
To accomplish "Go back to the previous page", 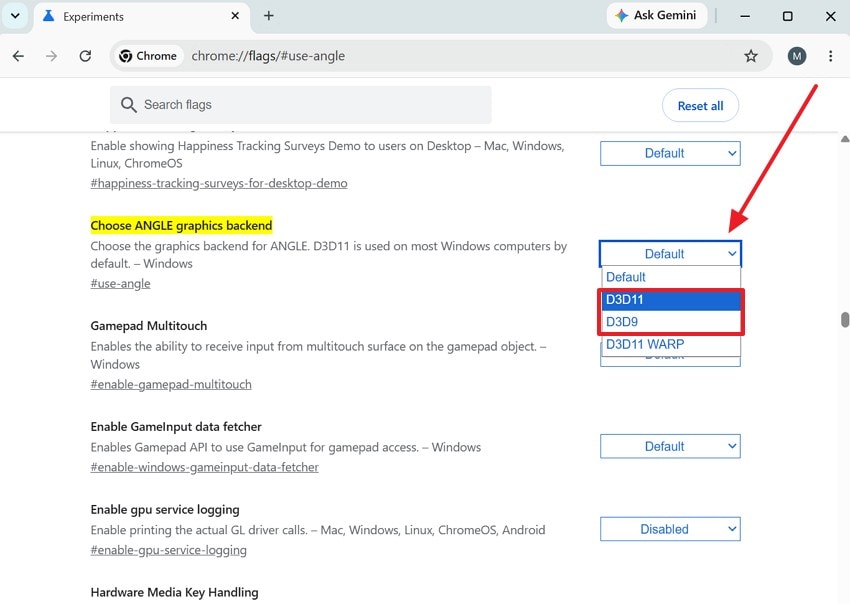I will 18,56.
